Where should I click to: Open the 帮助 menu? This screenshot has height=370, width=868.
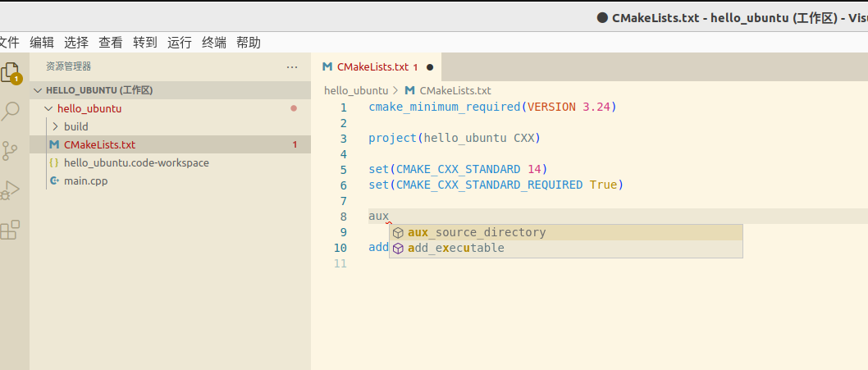tap(249, 43)
